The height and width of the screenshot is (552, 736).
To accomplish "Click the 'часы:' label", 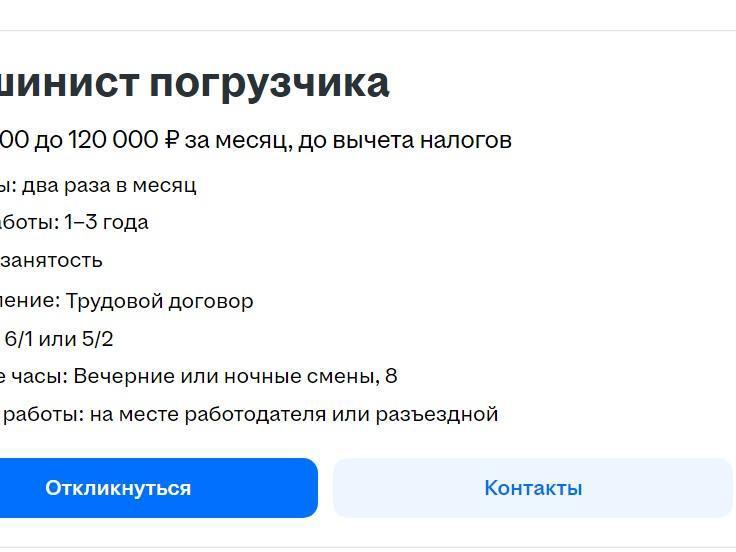I will tap(42, 376).
